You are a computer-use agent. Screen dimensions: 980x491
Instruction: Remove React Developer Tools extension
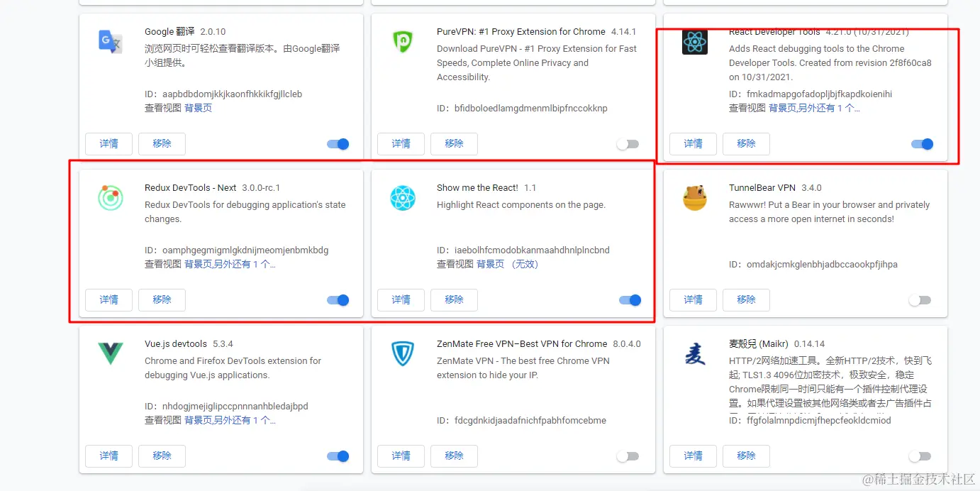click(746, 143)
